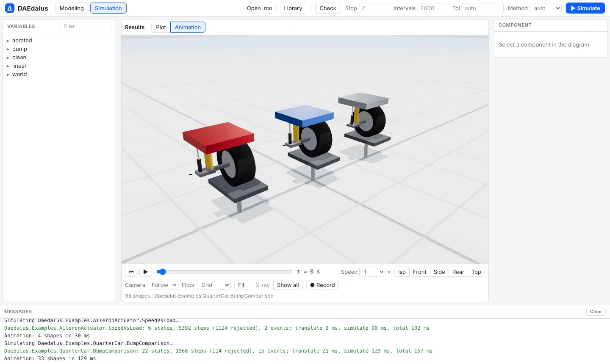Open the Plot results tab
The width and height of the screenshot is (610, 364).
click(x=161, y=27)
